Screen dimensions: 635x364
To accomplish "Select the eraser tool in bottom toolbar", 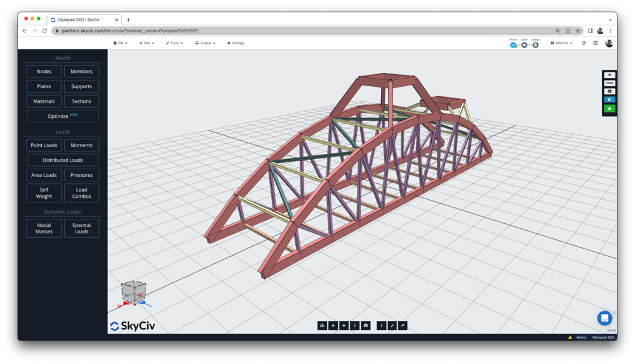I will tap(403, 325).
